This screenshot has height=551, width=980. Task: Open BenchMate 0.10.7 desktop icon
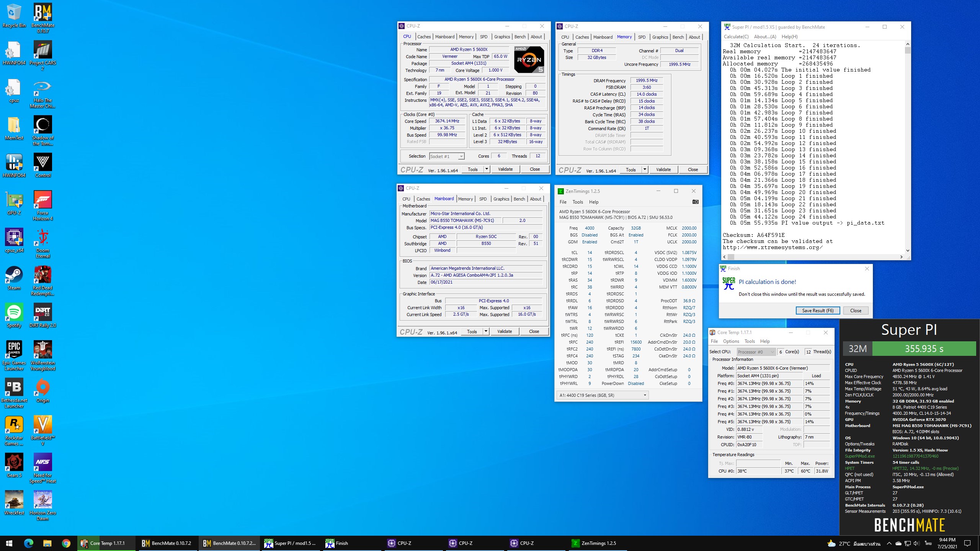click(x=43, y=18)
